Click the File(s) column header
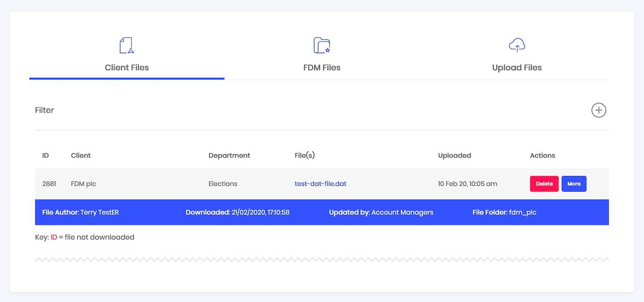The width and height of the screenshot is (644, 302). coord(305,155)
